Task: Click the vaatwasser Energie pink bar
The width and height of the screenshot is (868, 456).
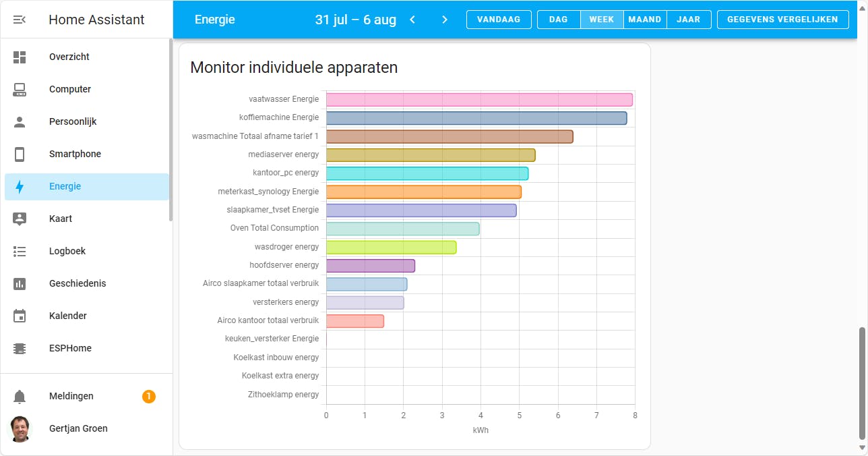Action: [x=479, y=100]
